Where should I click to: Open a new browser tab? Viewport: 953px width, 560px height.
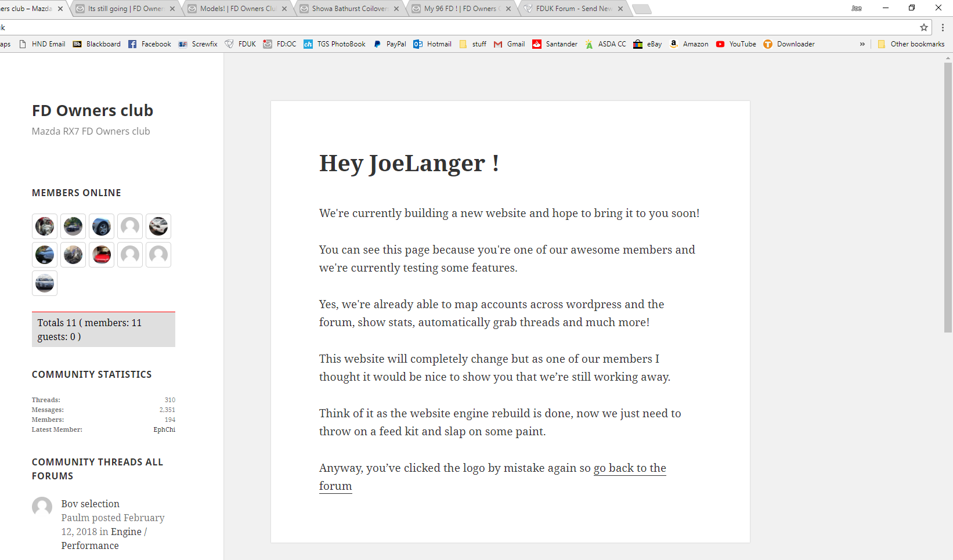coord(641,9)
